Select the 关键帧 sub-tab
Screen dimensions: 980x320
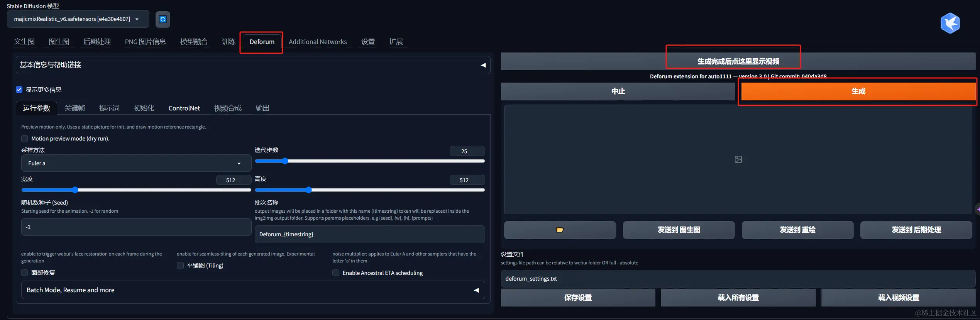(x=74, y=108)
